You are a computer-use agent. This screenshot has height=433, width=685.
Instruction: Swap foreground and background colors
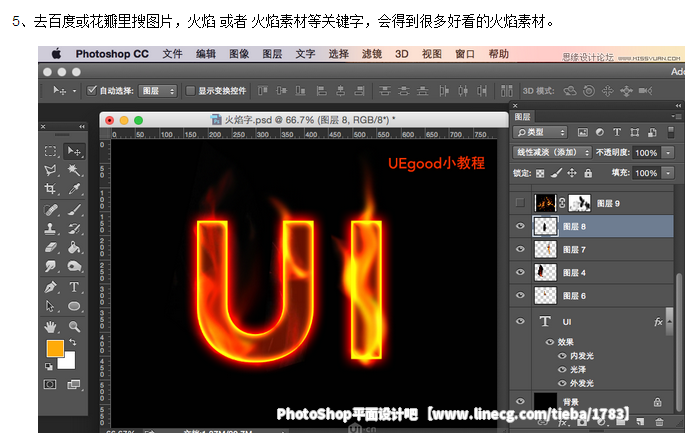coord(73,342)
